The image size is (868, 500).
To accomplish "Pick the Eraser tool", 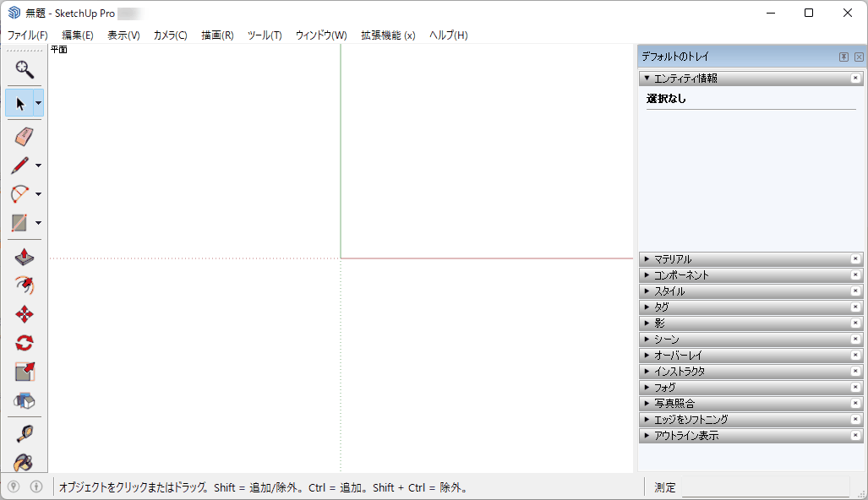I will click(25, 137).
